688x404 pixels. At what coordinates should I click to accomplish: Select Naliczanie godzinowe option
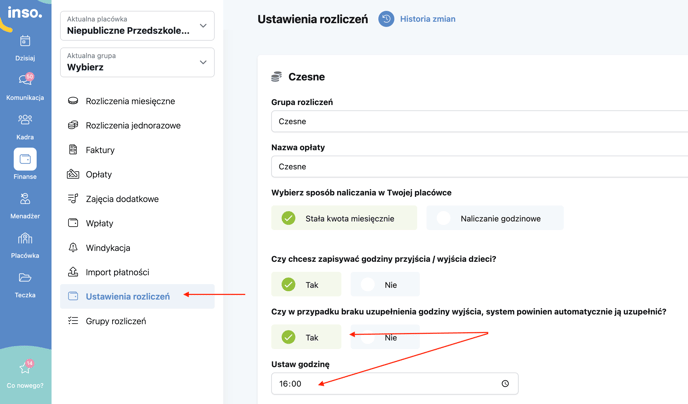click(x=495, y=218)
